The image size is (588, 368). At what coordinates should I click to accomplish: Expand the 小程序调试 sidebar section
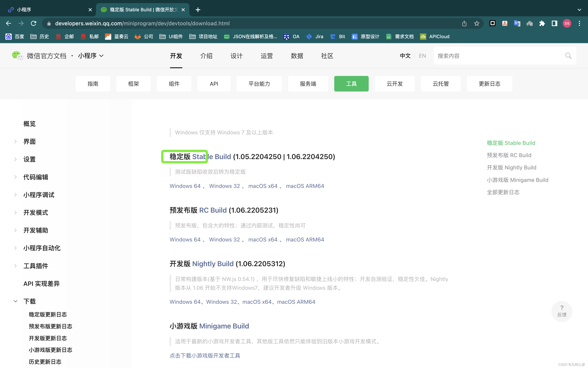pos(16,195)
